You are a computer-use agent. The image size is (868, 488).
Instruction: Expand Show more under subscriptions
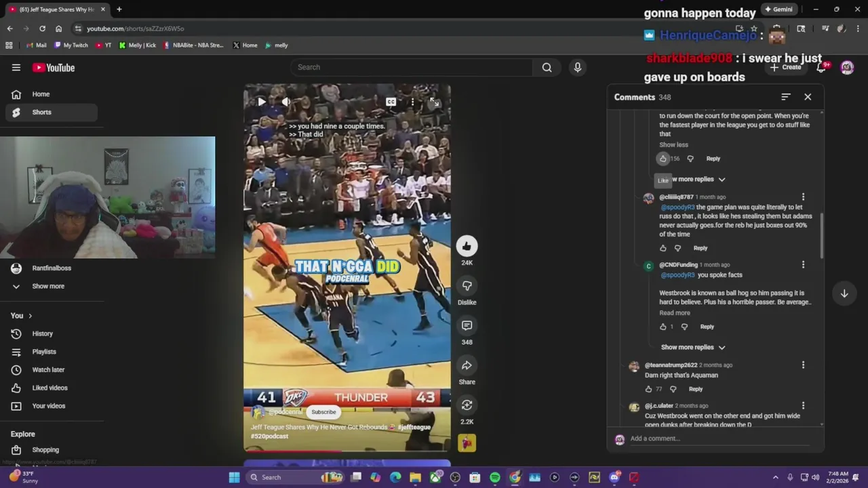coord(52,286)
